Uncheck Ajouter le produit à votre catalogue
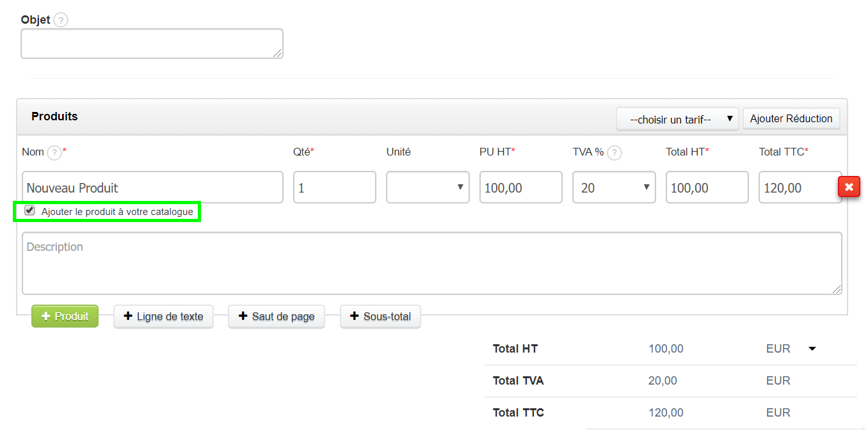The height and width of the screenshot is (430, 868). point(29,210)
